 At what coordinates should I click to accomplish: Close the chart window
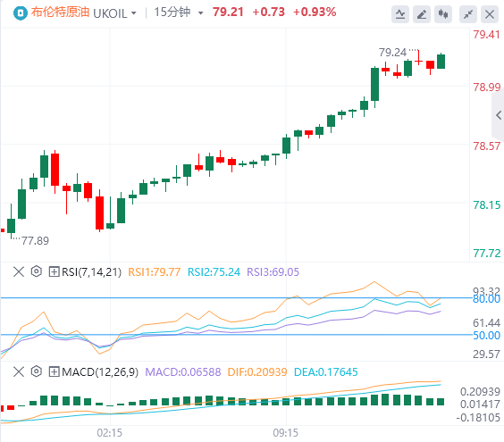[x=489, y=14]
